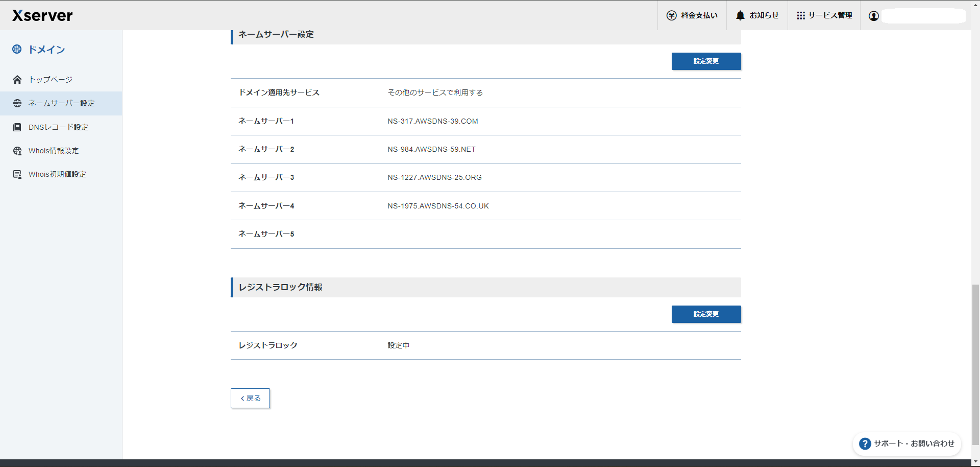Select NS-1227.AWSDNS-25.ORG text

click(x=434, y=177)
